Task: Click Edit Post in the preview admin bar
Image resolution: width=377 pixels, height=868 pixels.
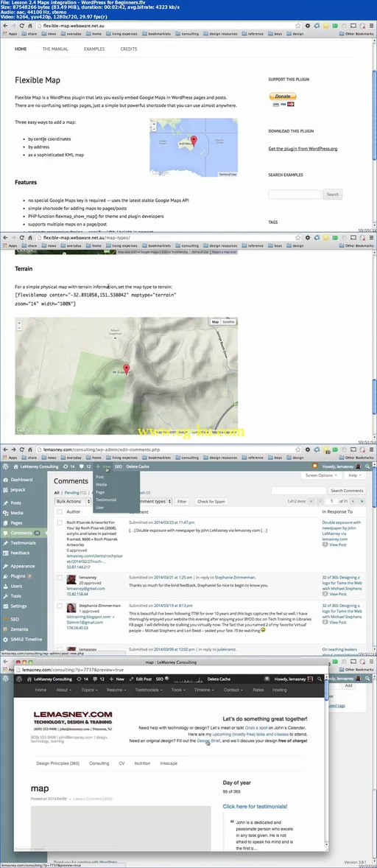Action: (144, 679)
